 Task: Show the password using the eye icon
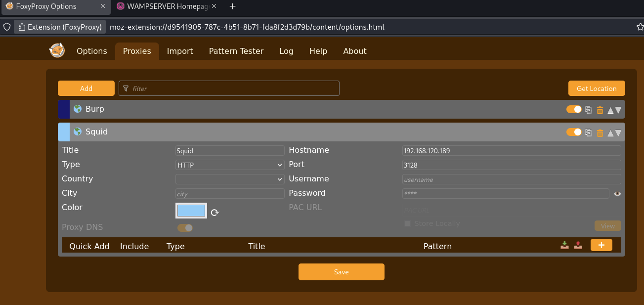[x=617, y=194]
